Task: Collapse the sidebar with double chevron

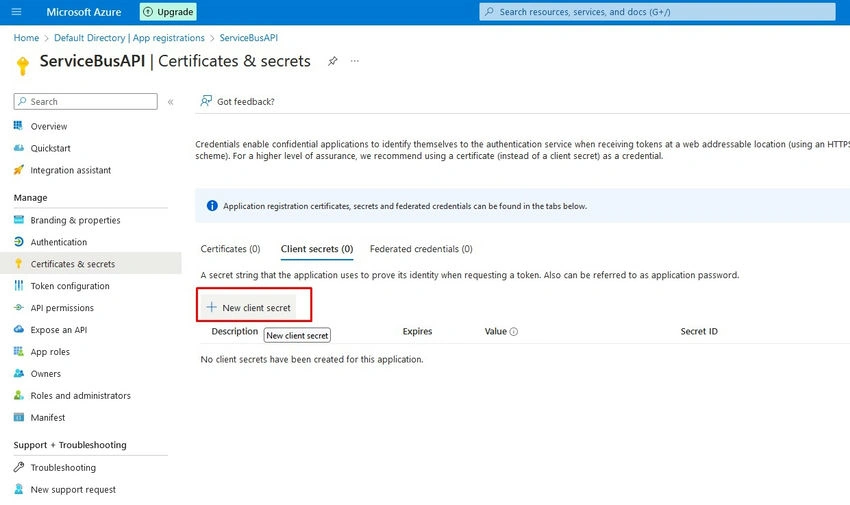Action: click(x=170, y=102)
